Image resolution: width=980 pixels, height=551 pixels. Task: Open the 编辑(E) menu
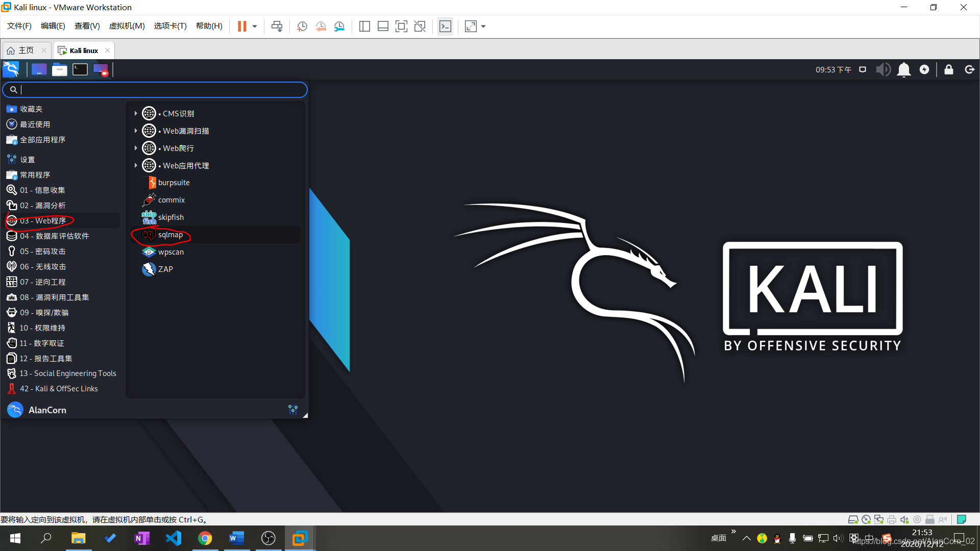click(x=53, y=26)
